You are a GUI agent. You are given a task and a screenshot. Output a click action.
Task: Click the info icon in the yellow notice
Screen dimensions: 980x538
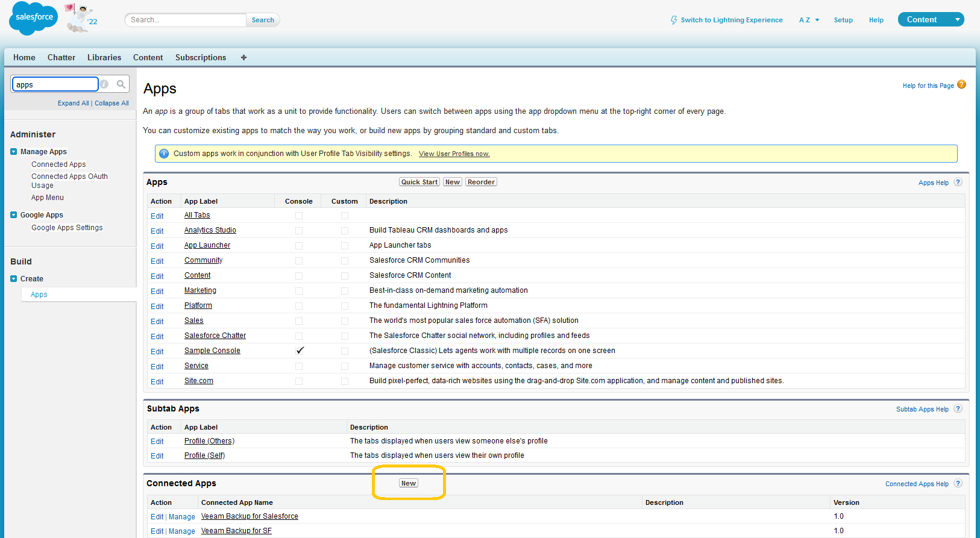(163, 154)
